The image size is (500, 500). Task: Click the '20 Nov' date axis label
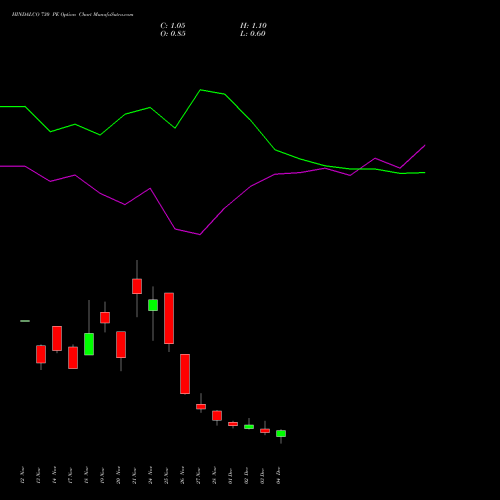118,475
